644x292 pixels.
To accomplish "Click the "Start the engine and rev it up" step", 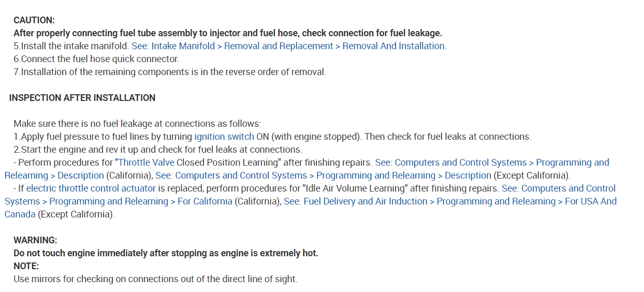I will [x=158, y=150].
